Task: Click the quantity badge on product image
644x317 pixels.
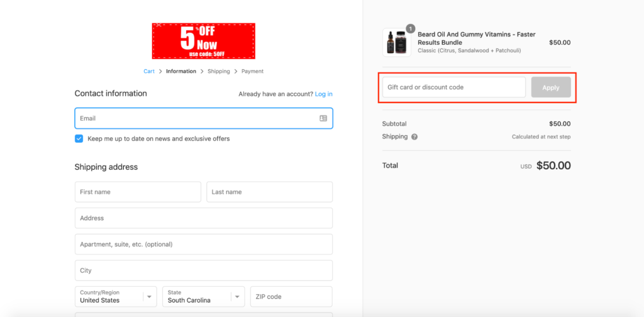Action: (410, 28)
